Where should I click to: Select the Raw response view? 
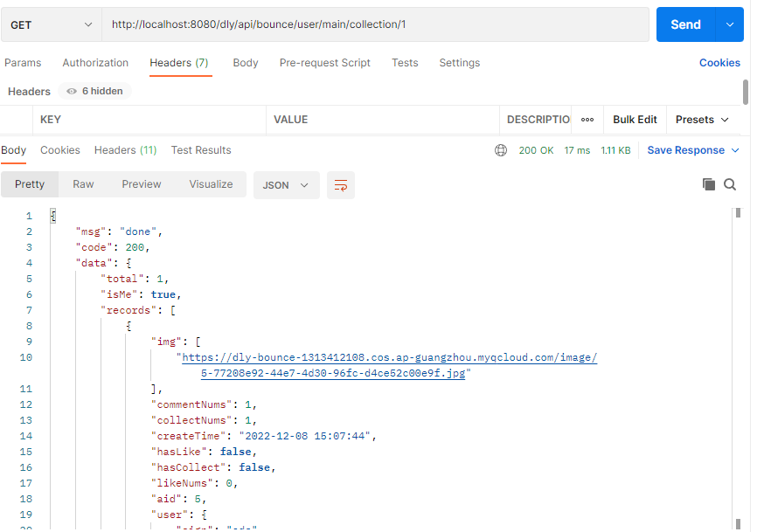(83, 184)
